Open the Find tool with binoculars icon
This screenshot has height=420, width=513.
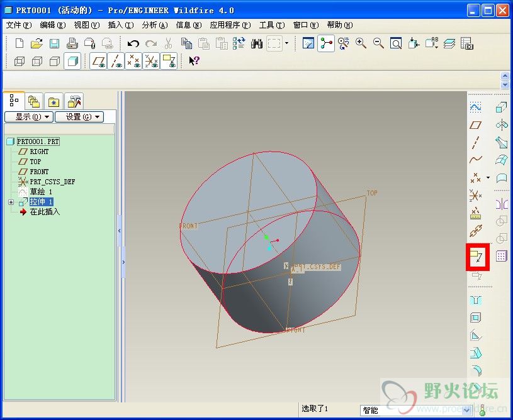coord(257,43)
